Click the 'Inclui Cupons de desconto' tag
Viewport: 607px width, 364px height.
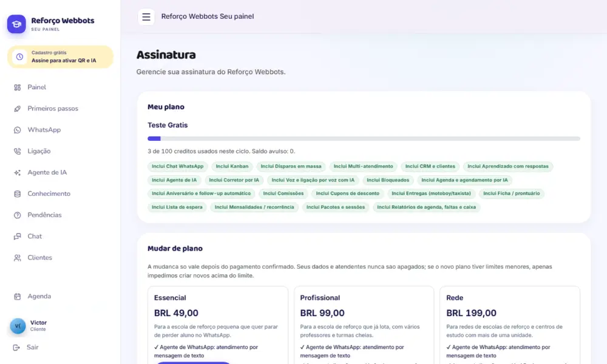coord(348,194)
